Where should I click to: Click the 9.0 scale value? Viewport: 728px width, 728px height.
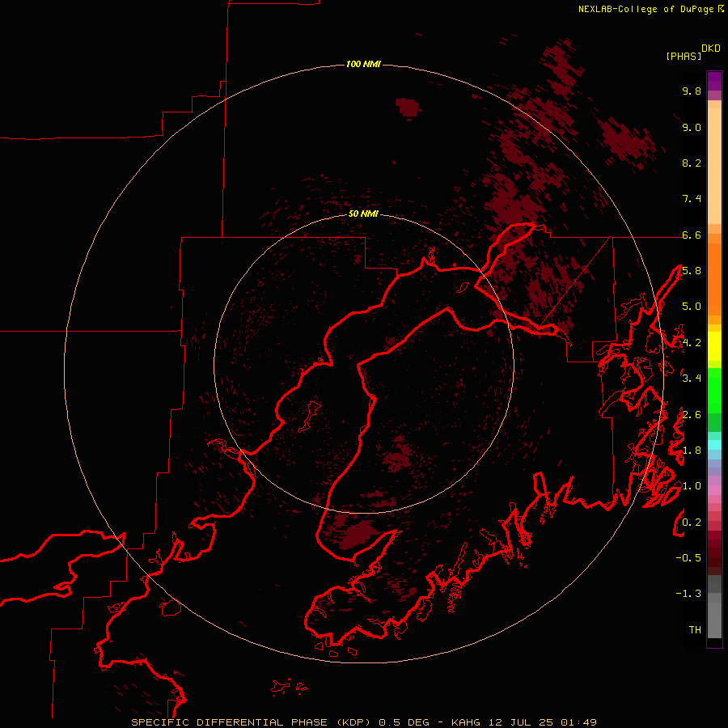pos(692,127)
